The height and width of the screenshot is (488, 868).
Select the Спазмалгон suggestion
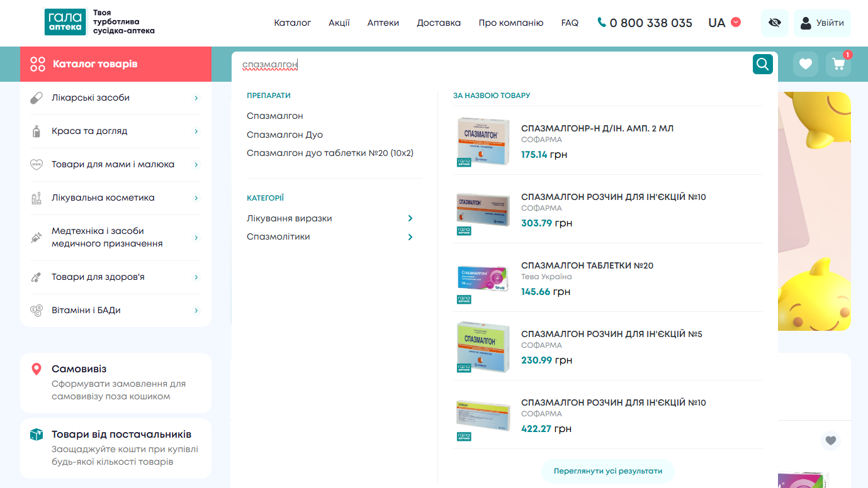[x=275, y=116]
